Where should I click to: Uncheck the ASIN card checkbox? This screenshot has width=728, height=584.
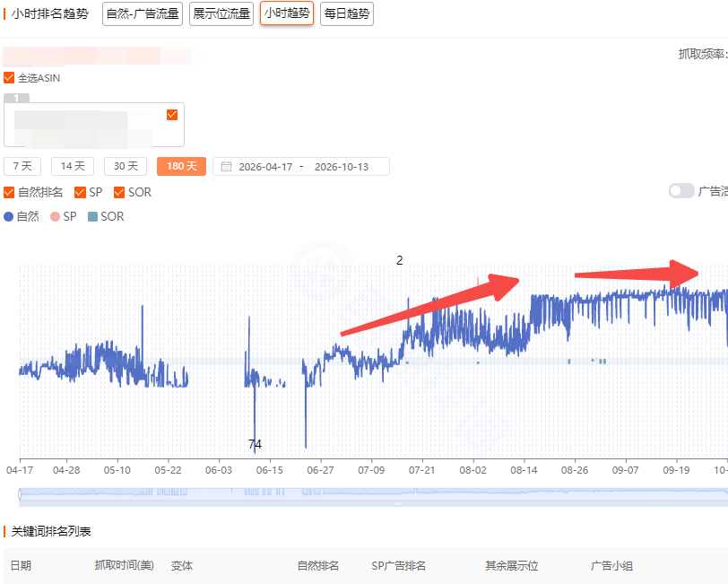172,115
